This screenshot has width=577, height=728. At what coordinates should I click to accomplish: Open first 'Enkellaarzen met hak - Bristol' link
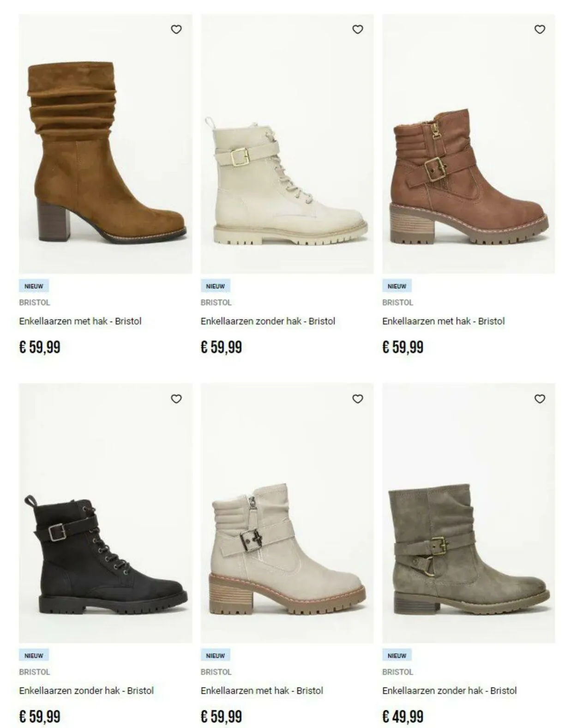(x=80, y=321)
